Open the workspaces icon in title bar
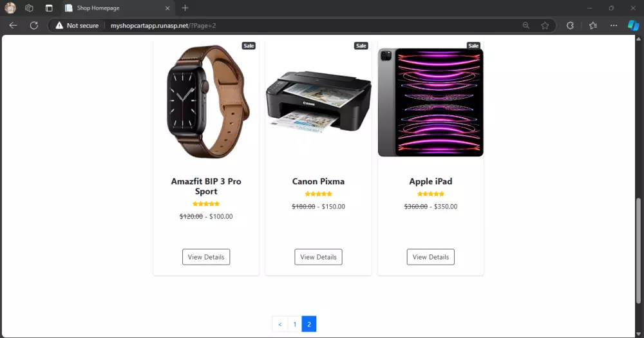644x338 pixels. tap(29, 8)
